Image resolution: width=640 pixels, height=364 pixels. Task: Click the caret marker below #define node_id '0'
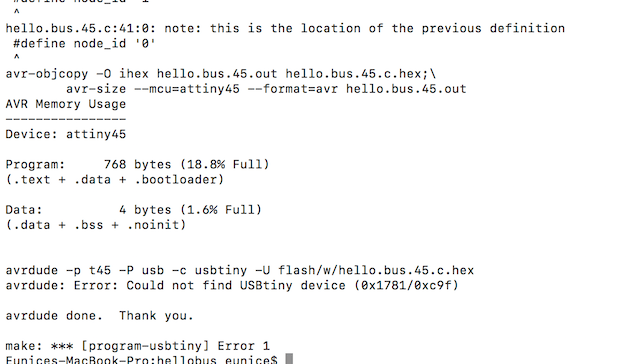click(x=16, y=57)
